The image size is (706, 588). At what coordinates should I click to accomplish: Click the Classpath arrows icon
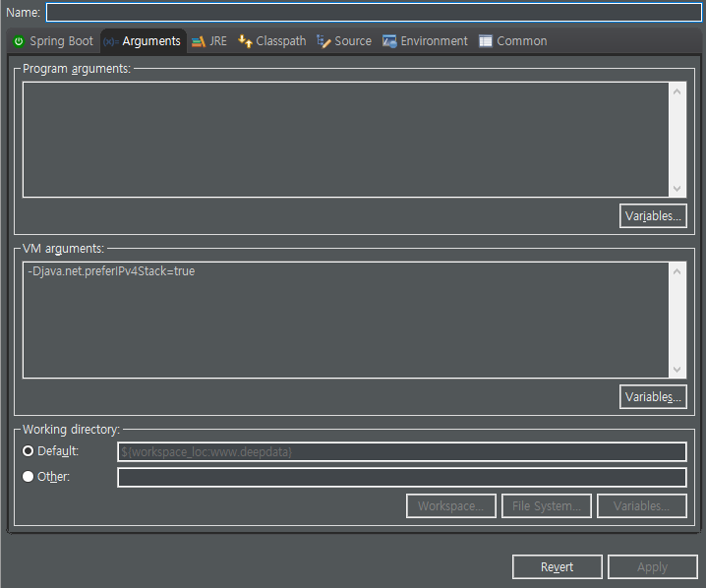click(x=245, y=41)
